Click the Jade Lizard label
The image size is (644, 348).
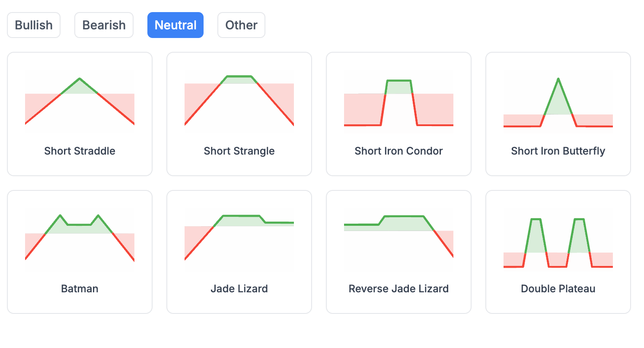(x=239, y=288)
